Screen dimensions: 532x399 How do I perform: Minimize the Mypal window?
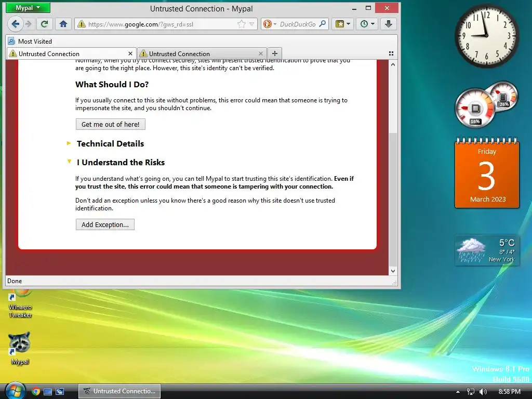coord(354,8)
